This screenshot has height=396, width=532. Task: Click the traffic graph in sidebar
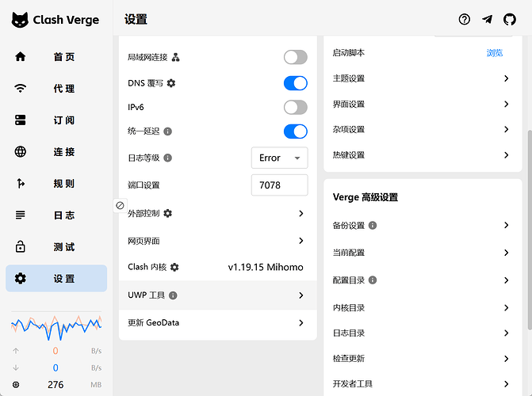coord(56,328)
